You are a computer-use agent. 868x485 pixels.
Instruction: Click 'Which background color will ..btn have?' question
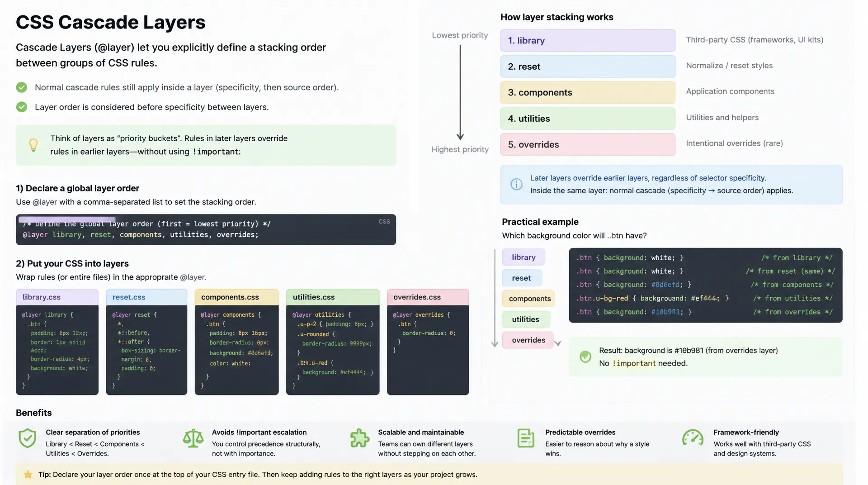click(x=574, y=236)
